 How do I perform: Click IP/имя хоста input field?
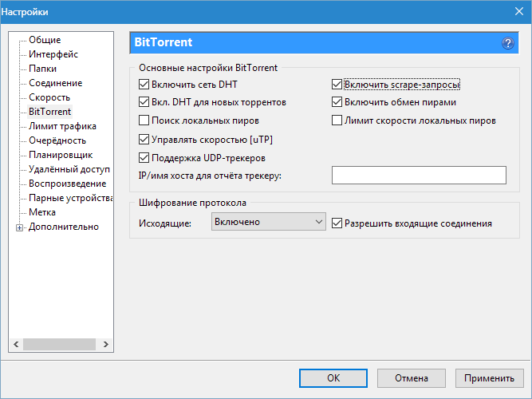tap(419, 176)
